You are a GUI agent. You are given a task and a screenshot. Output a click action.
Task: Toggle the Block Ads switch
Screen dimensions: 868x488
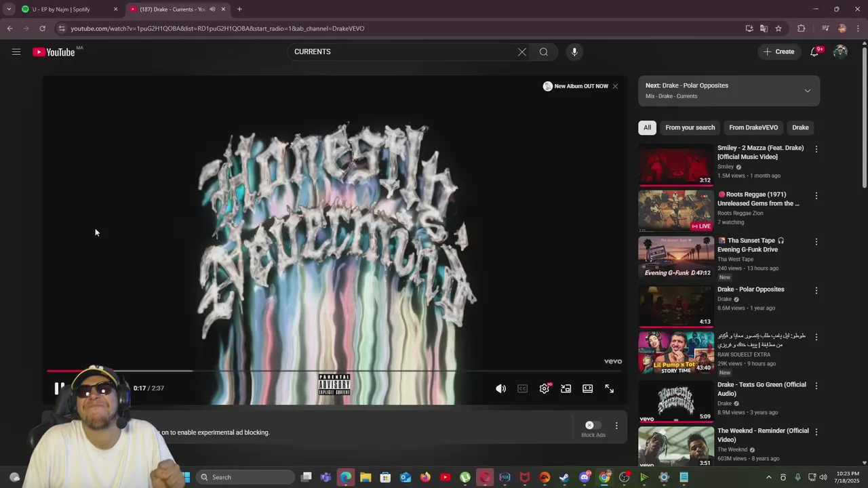tap(593, 425)
